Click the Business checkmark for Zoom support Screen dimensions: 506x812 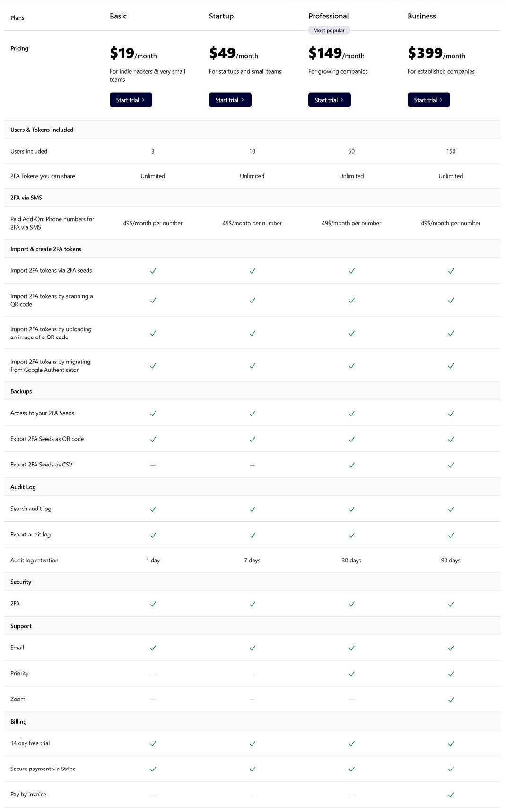[450, 699]
